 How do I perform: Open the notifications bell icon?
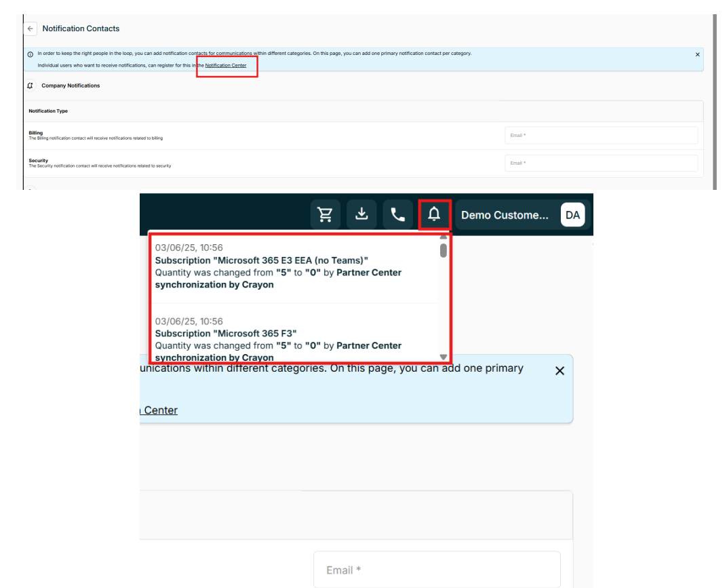coord(435,214)
